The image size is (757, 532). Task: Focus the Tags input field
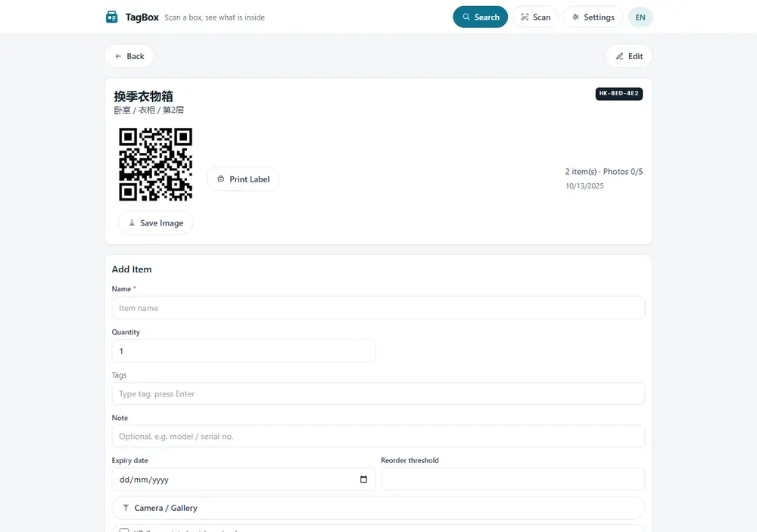[x=378, y=394]
